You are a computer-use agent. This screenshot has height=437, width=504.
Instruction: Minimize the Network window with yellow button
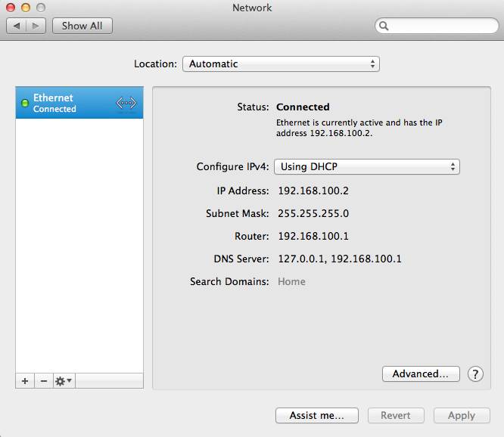pyautogui.click(x=26, y=8)
